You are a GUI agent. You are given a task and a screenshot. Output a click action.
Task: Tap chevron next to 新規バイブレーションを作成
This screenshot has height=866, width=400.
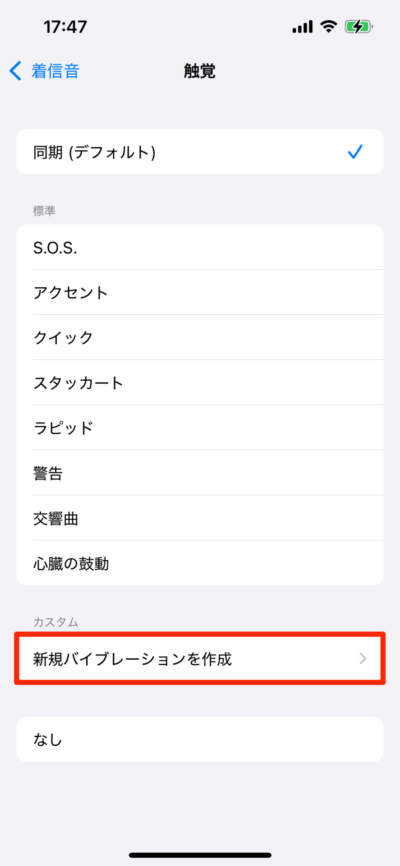point(363,659)
